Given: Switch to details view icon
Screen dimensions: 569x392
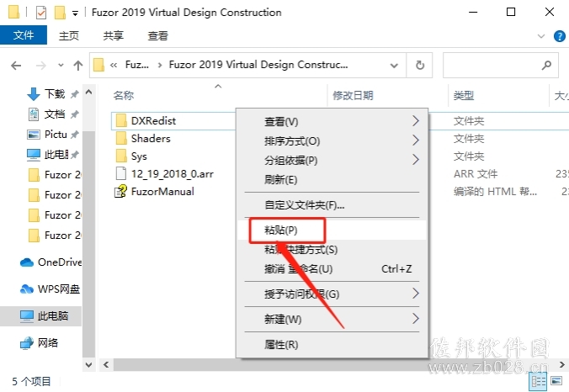Looking at the screenshot, I should coord(539,381).
